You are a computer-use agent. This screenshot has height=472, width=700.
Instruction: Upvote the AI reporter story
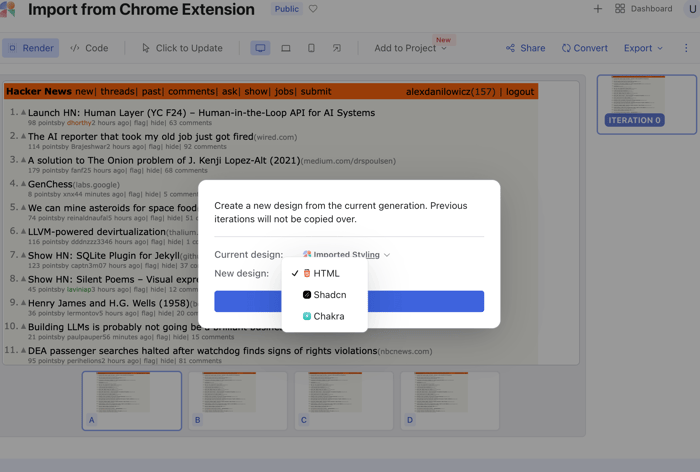tap(23, 136)
